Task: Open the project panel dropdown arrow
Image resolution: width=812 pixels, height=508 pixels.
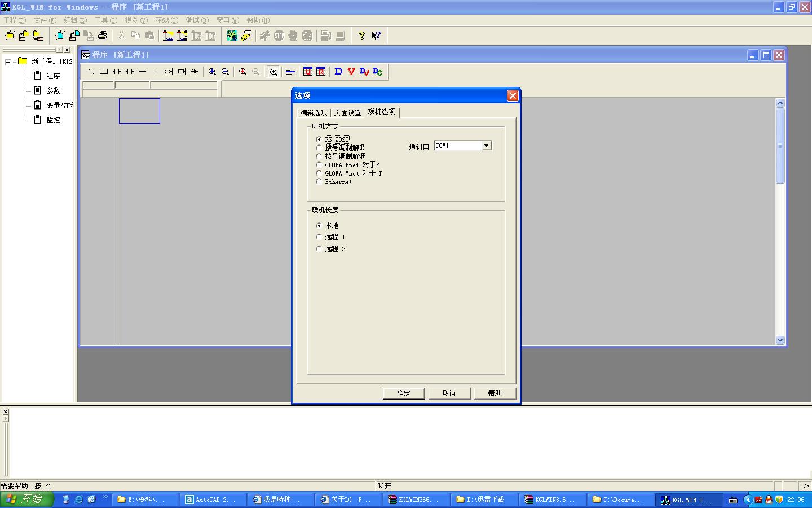Action: point(59,50)
